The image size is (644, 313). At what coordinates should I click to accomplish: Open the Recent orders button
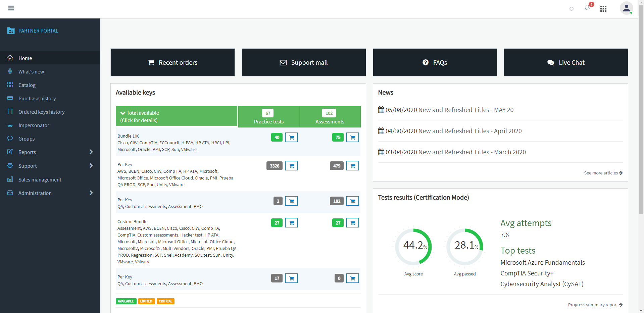(x=172, y=62)
